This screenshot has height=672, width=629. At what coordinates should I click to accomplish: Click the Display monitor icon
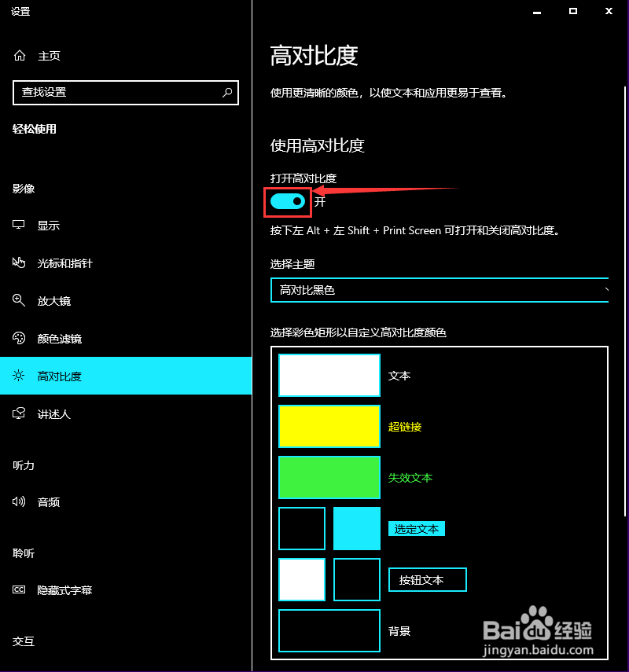point(18,225)
